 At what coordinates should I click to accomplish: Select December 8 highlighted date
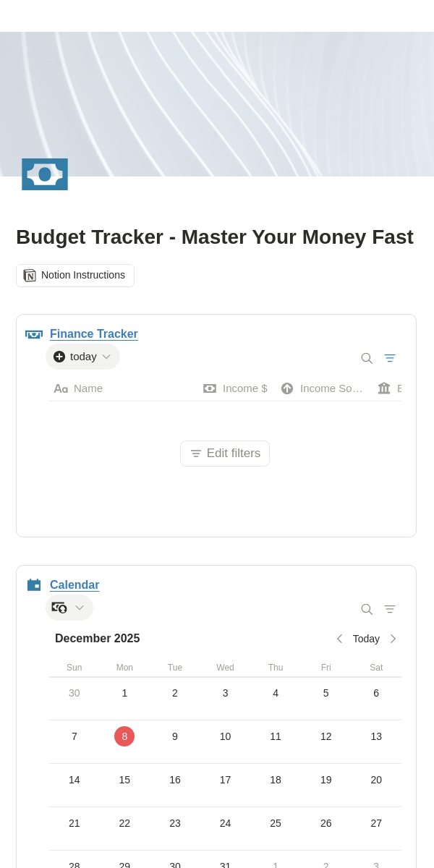124,736
